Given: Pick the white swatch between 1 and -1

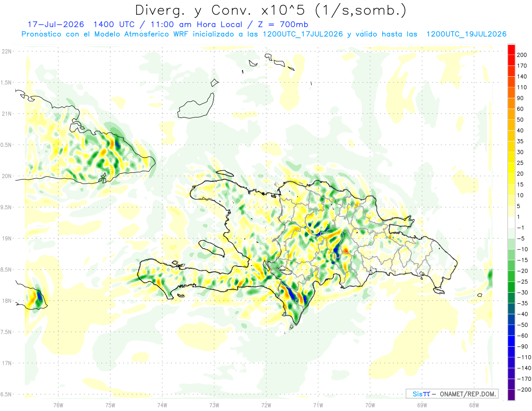Looking at the screenshot, I should pos(511,222).
